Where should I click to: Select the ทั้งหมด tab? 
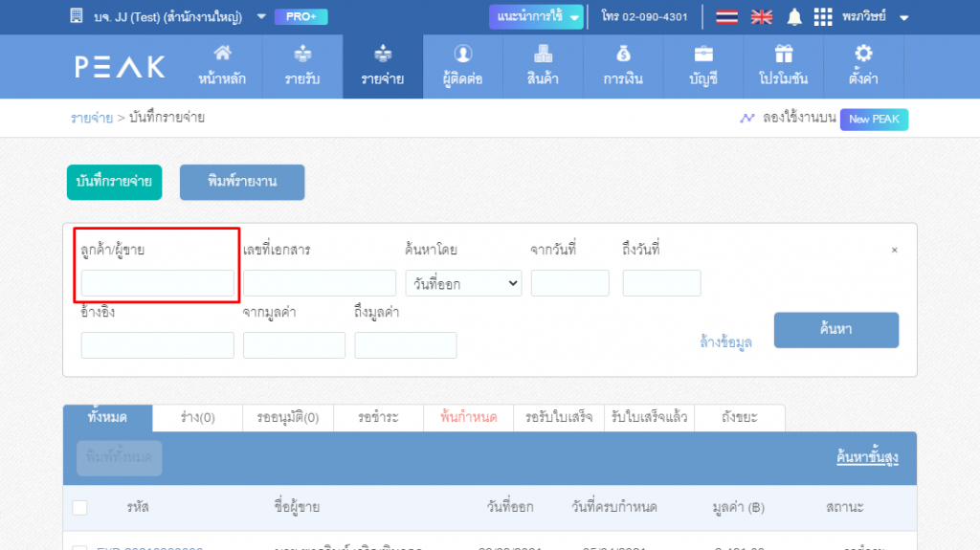[107, 417]
